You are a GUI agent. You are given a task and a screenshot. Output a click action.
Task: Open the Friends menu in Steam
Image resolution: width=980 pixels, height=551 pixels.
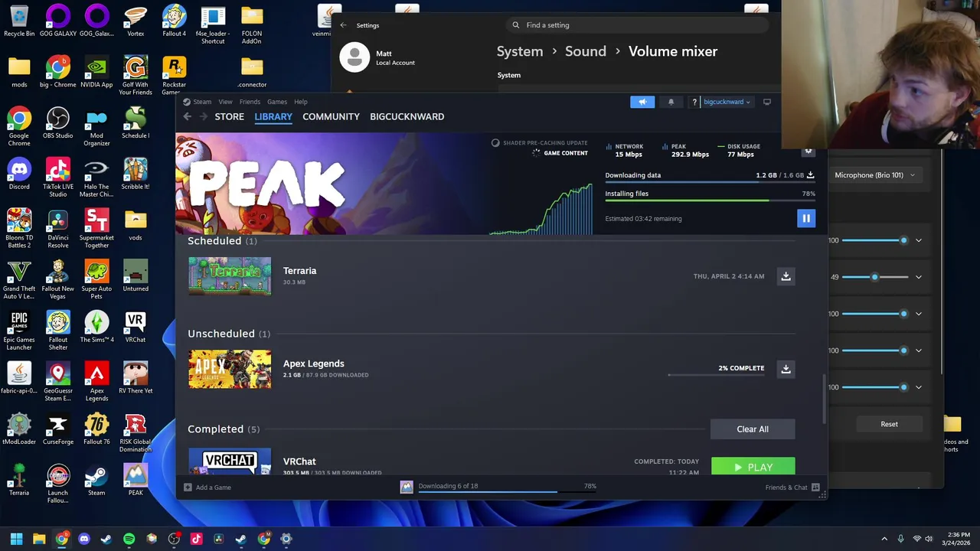click(250, 102)
